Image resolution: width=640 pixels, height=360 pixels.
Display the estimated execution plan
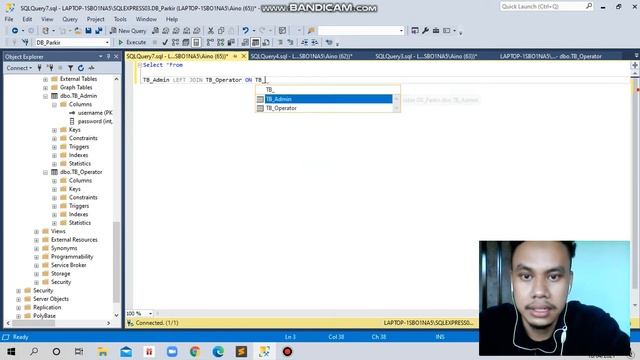click(x=176, y=42)
